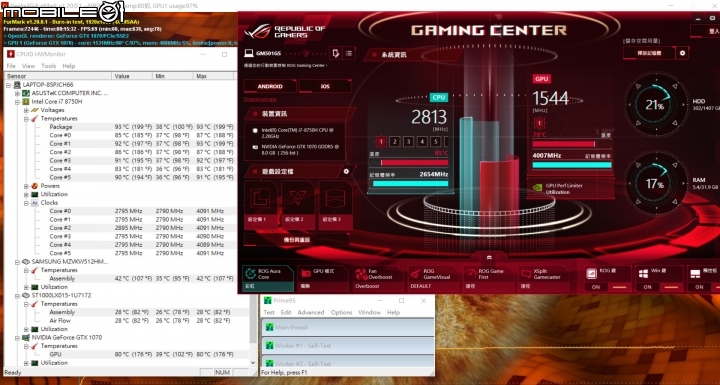Open the GPU mode card icon
This screenshot has width=720, height=385.
(306, 274)
